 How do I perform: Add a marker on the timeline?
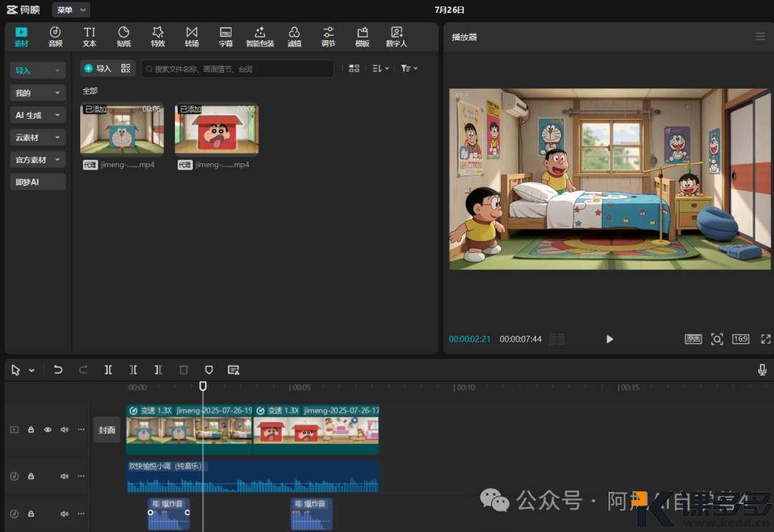click(x=209, y=369)
